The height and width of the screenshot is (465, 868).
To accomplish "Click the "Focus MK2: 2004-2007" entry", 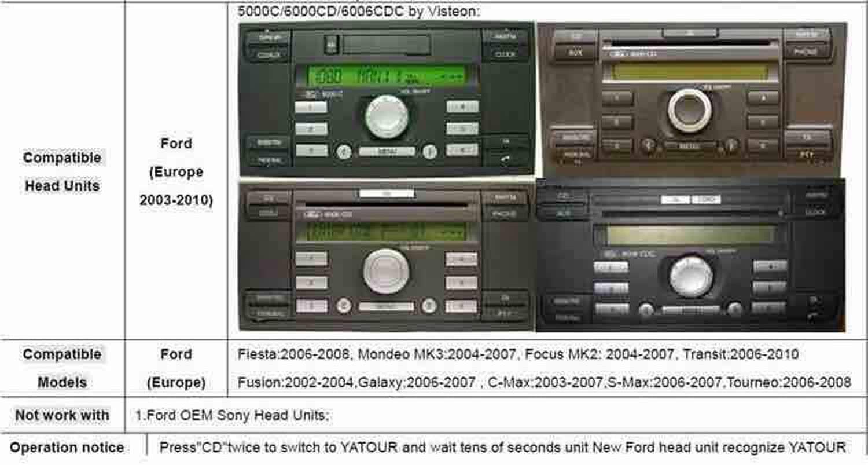I will pyautogui.click(x=600, y=354).
